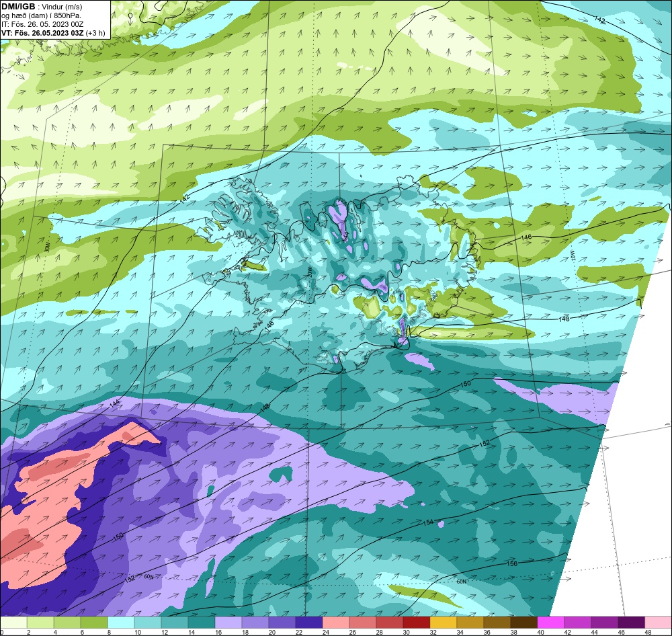Choose the dark red 30–32 m/s swatch
Screen dimensions: 672x636
coord(417,623)
